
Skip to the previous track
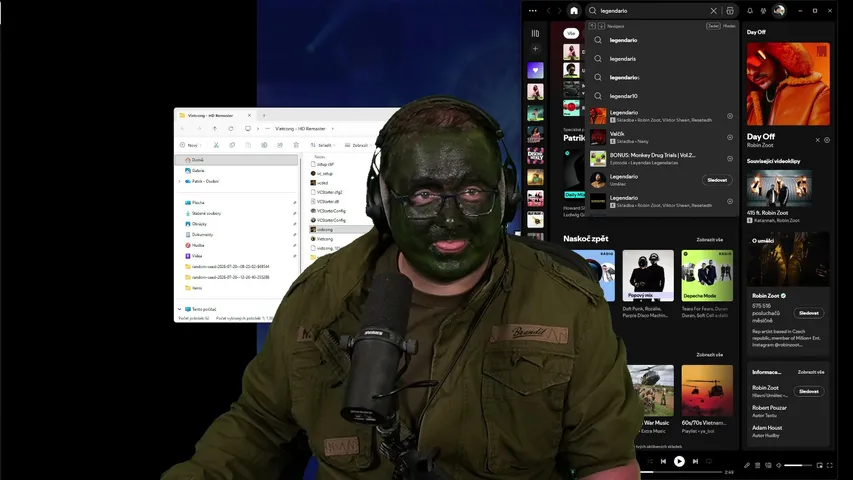point(663,461)
